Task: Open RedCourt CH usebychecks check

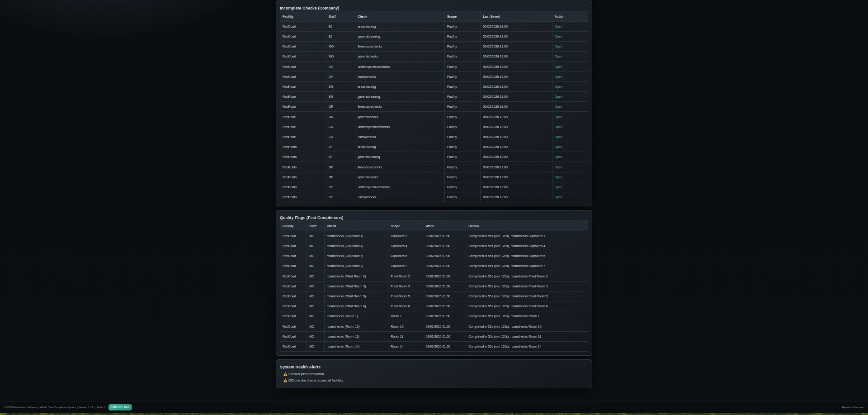Action: [558, 77]
